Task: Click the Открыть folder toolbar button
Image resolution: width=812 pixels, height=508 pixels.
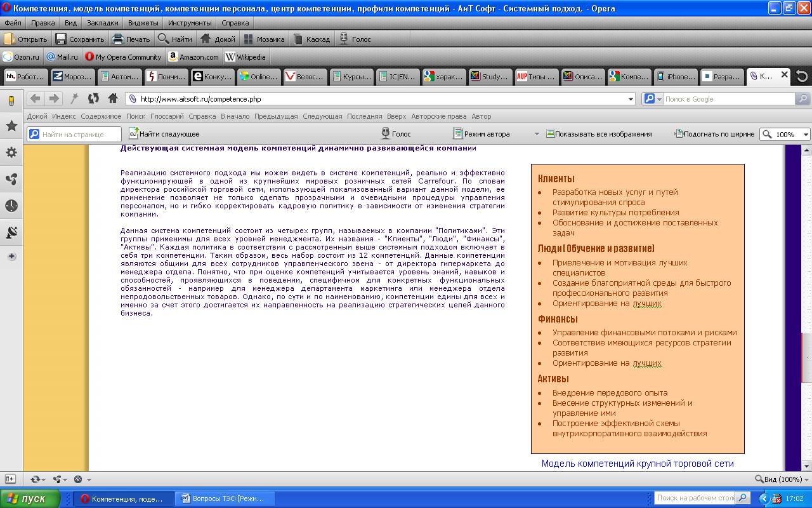Action: [25, 39]
